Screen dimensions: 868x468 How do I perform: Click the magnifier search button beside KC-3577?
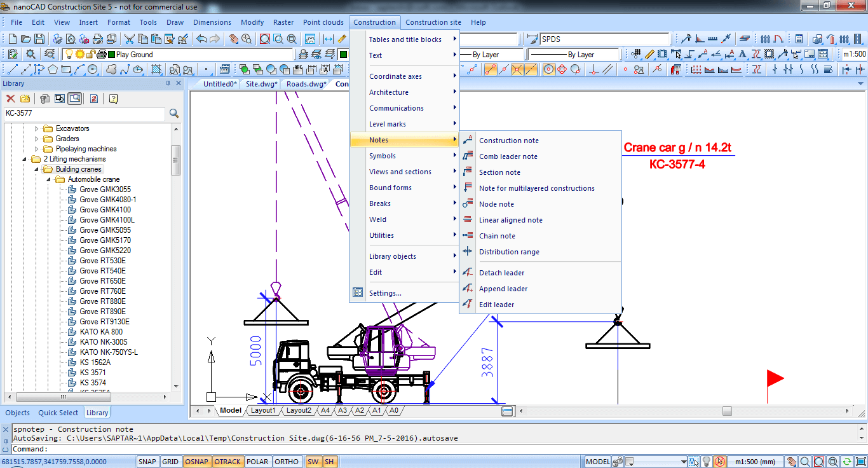(x=174, y=113)
